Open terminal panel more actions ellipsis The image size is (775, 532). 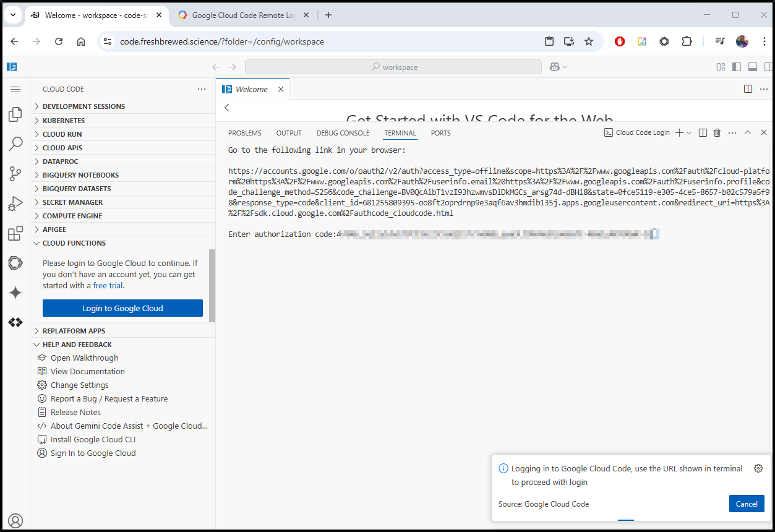pyautogui.click(x=732, y=133)
